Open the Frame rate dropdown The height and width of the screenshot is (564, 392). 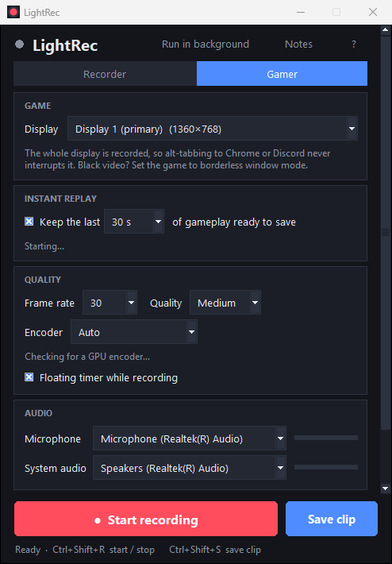110,303
